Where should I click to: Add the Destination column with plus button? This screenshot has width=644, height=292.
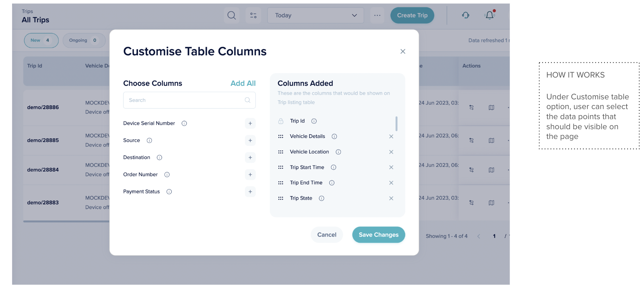click(x=250, y=158)
